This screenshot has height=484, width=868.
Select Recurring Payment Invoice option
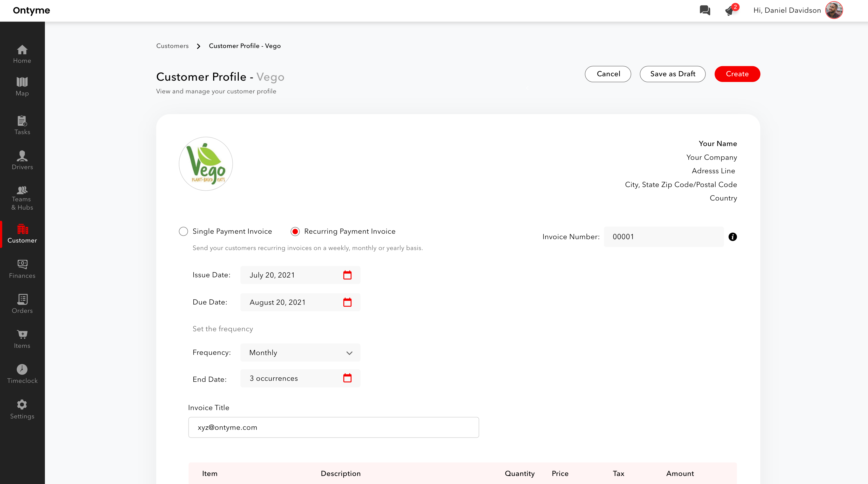(x=295, y=231)
